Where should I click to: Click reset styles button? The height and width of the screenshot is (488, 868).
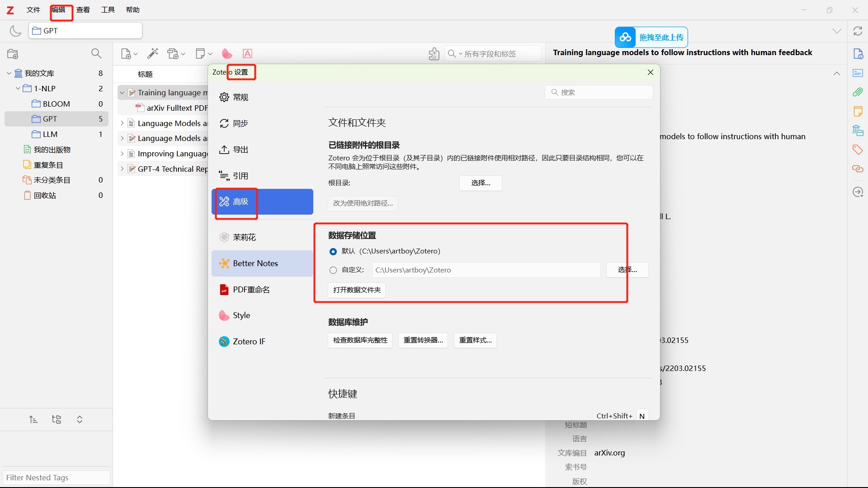[476, 340]
